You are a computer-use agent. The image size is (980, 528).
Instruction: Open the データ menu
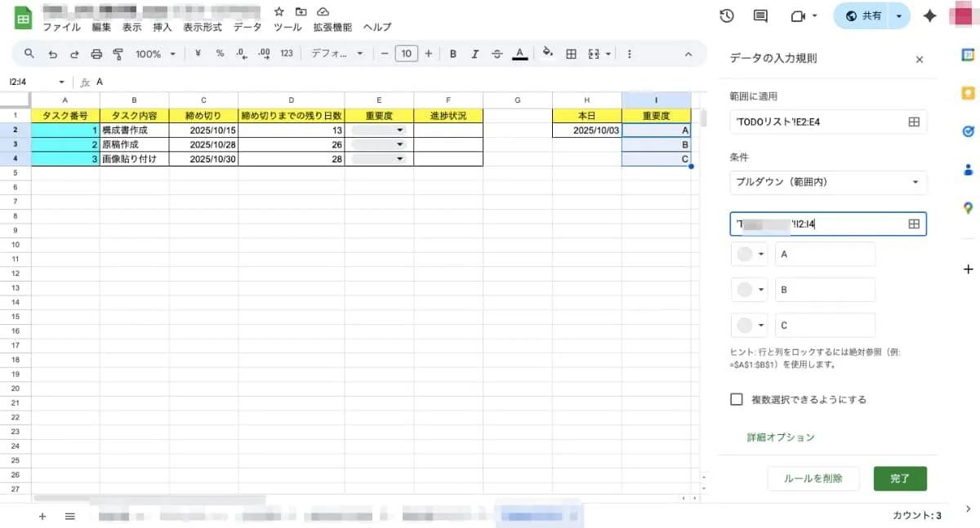[x=247, y=26]
